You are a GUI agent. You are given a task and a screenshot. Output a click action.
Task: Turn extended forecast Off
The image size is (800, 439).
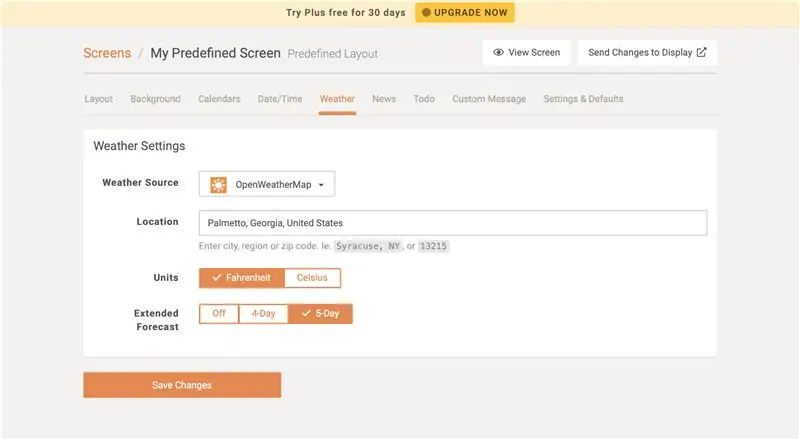pos(219,313)
